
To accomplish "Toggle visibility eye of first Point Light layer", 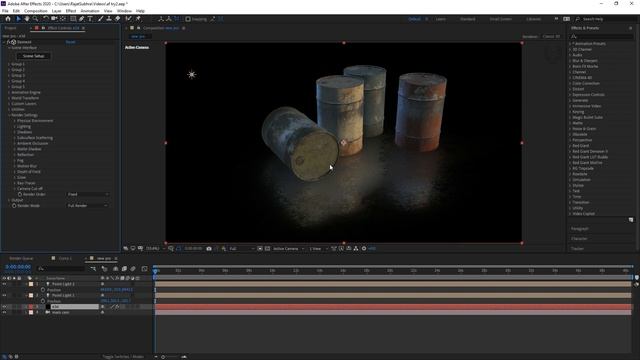I will [x=4, y=284].
